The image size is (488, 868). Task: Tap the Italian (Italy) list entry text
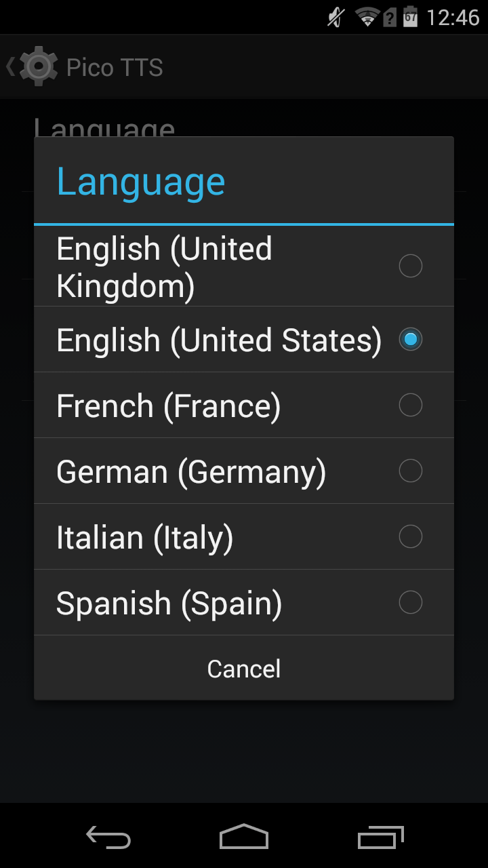point(144,538)
